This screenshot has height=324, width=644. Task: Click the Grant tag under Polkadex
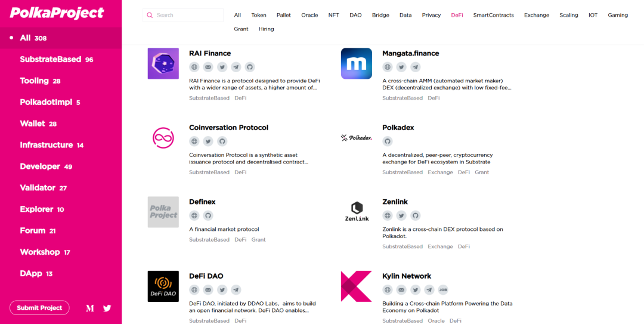[482, 172]
